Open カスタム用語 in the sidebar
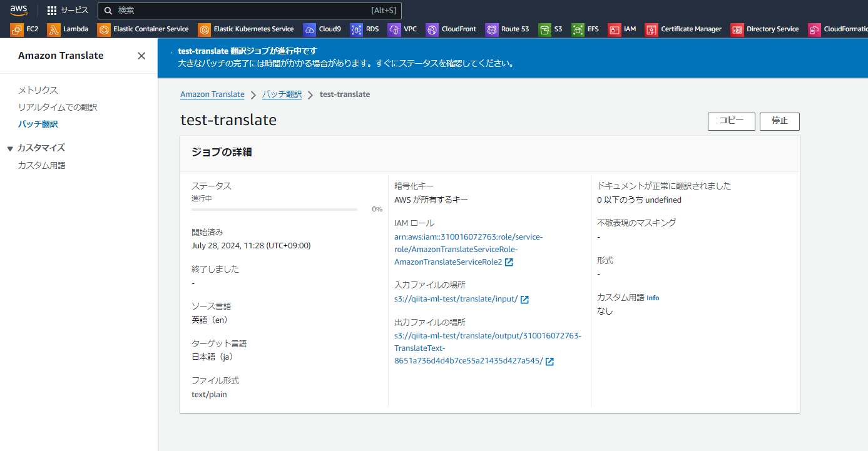Image resolution: width=868 pixels, height=451 pixels. [x=42, y=165]
